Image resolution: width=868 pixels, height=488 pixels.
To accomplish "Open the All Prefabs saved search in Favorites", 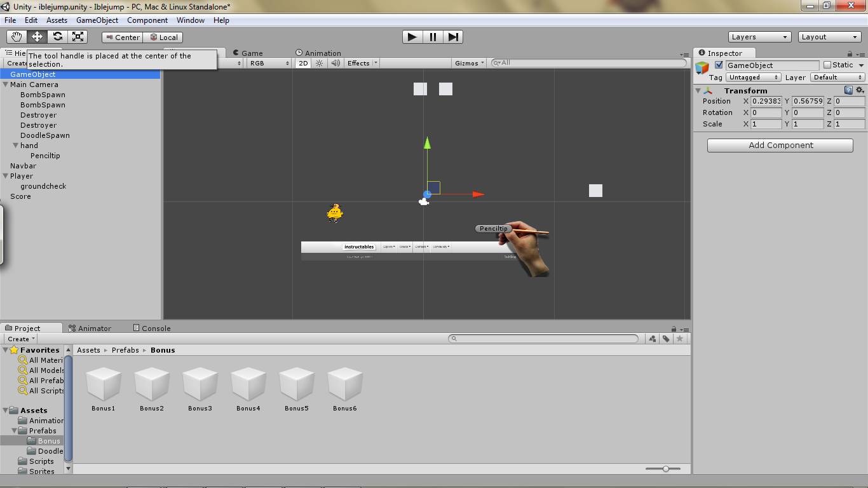I will [x=41, y=381].
